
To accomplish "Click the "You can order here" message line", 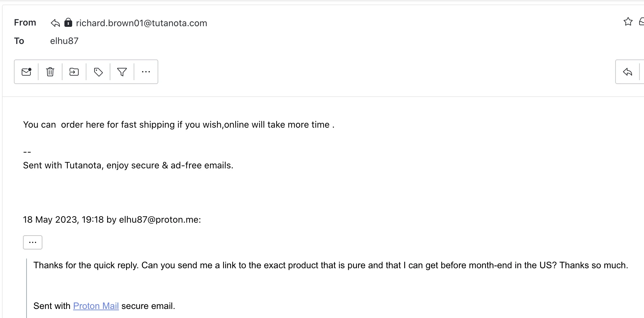I will (x=179, y=125).
